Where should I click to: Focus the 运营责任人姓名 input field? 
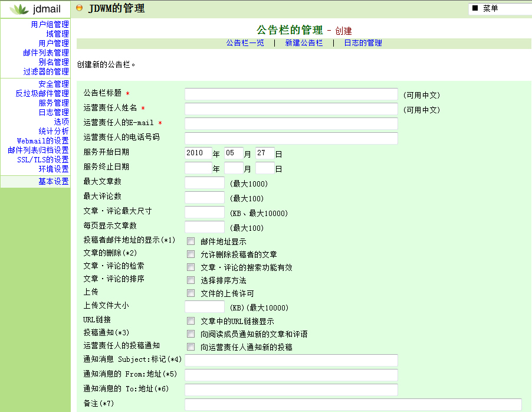pos(291,109)
